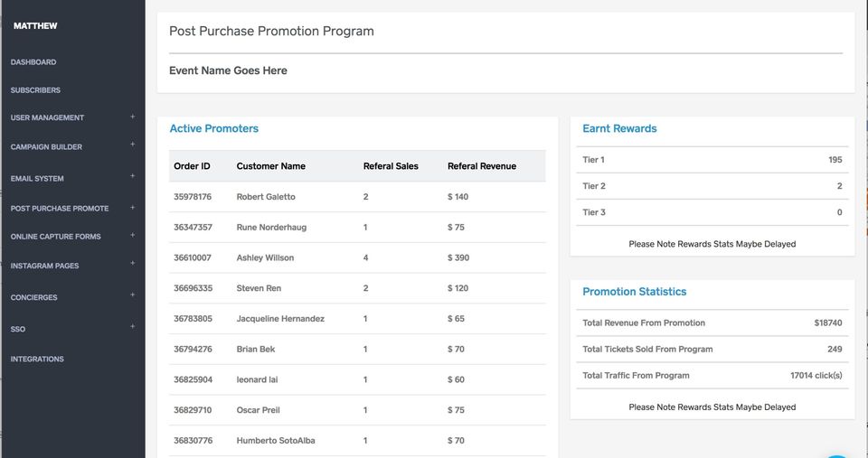Select order ID 36347357
868x458 pixels.
[x=193, y=227]
